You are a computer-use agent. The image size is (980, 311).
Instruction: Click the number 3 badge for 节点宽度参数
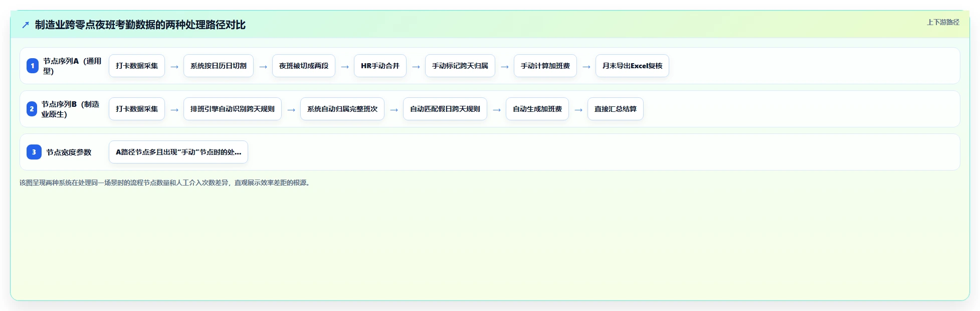pyautogui.click(x=34, y=152)
